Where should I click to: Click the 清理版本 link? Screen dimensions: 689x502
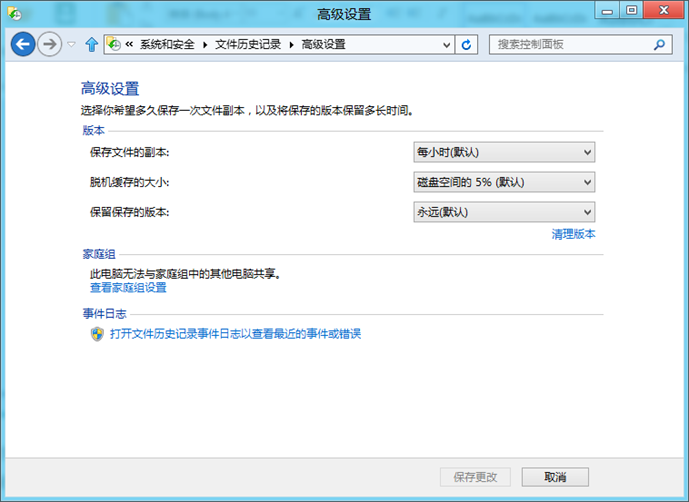click(x=573, y=234)
